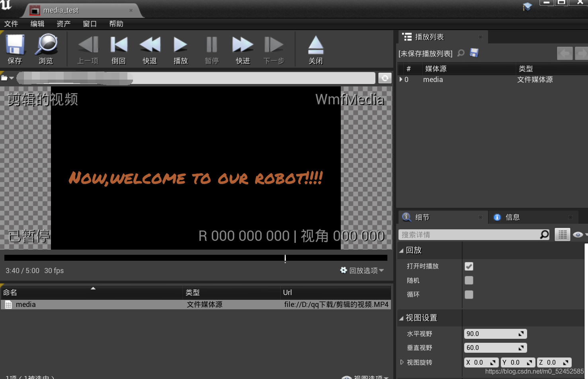The width and height of the screenshot is (588, 379).
Task: Enable the 随机 shuffle checkbox
Action: [x=469, y=280]
